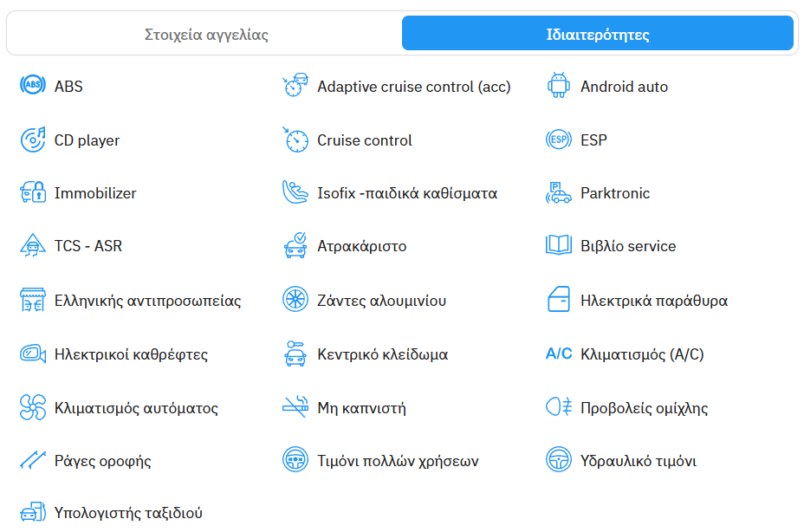Click the Κεντρικό κλείδωμα label
The image size is (804, 532).
point(382,354)
